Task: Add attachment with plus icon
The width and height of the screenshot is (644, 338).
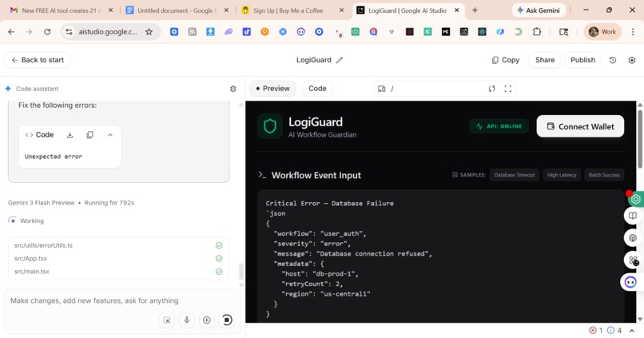Action: tap(207, 320)
